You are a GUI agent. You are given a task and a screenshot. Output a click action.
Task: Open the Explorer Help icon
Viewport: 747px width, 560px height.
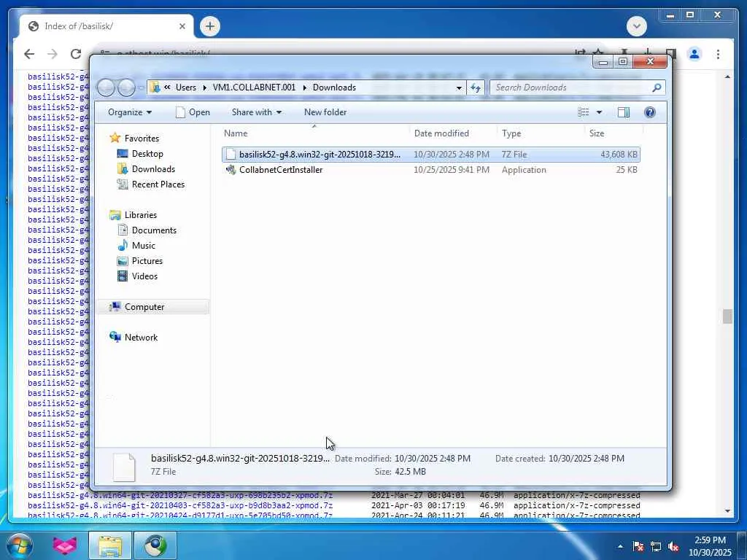[649, 112]
